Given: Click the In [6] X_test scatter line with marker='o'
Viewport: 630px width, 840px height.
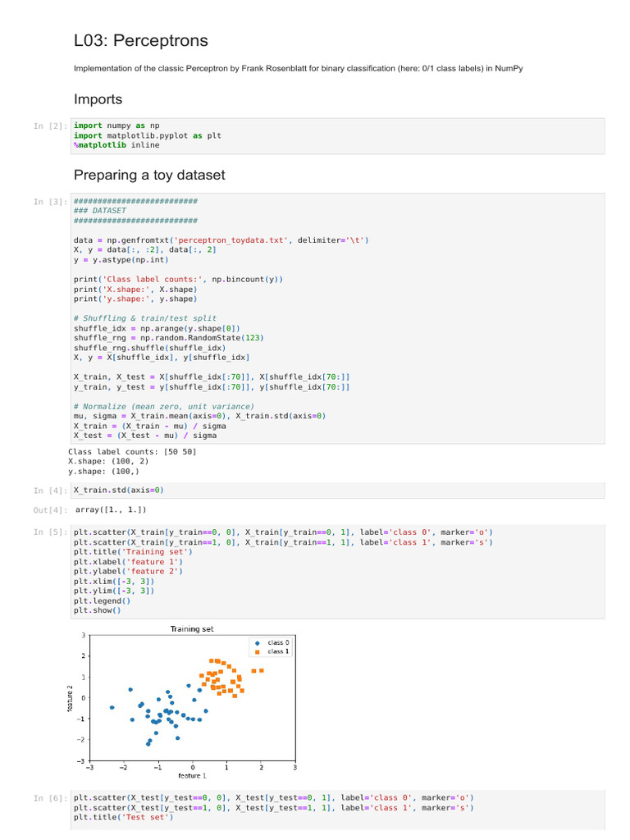Looking at the screenshot, I should pos(274,797).
